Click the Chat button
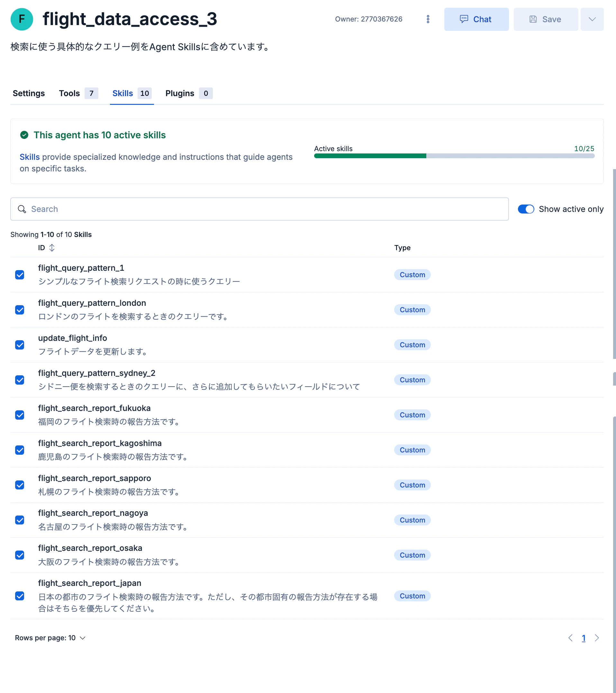This screenshot has width=616, height=693. pyautogui.click(x=476, y=19)
